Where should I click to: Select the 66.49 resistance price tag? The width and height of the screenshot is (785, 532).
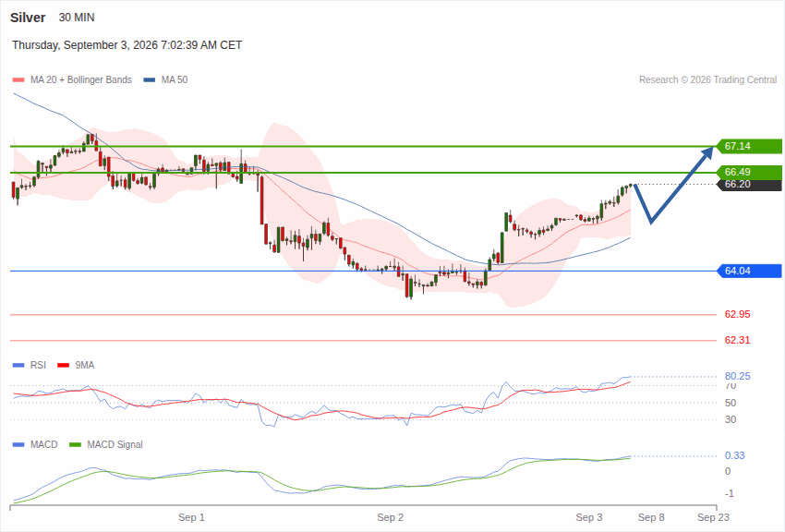click(x=749, y=172)
